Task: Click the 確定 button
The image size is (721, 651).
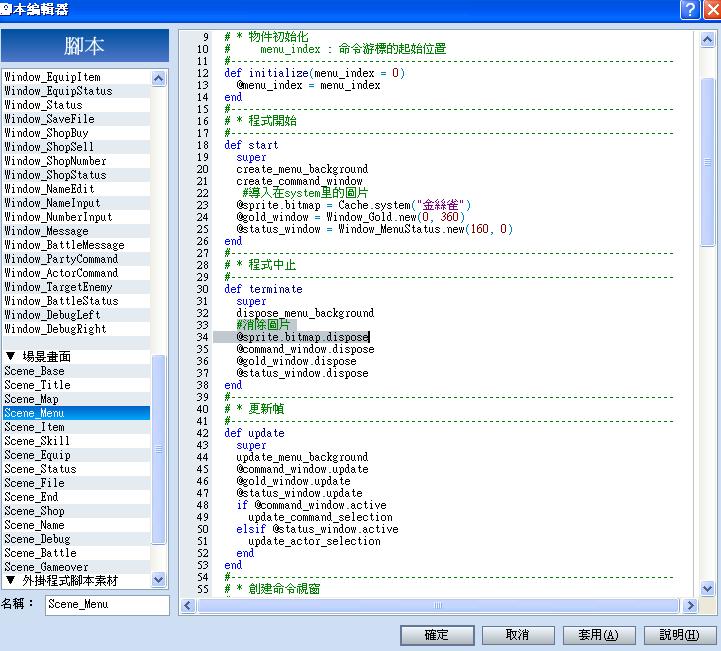Action: pyautogui.click(x=437, y=635)
